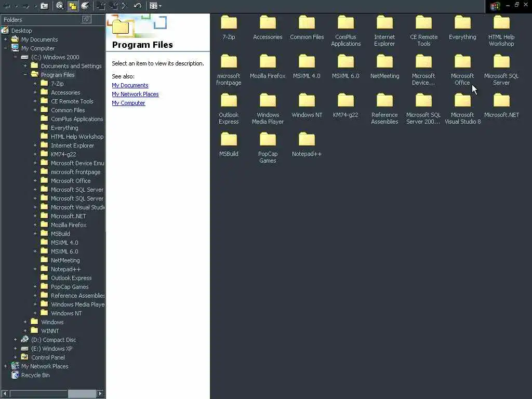Open the Search pane from the toolbar
This screenshot has height=399, width=532.
coord(60,6)
